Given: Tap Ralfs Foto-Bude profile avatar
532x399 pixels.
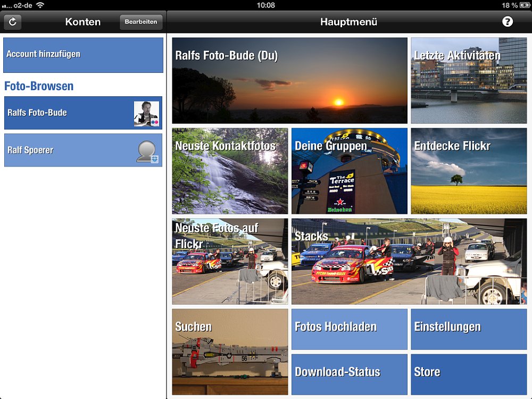Looking at the screenshot, I should click(146, 113).
